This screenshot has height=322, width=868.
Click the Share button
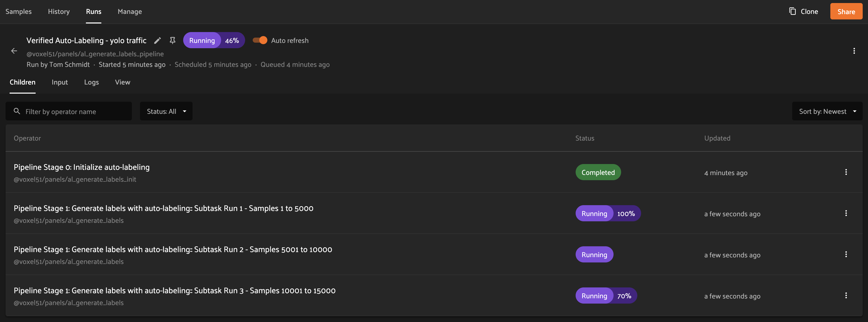[846, 11]
